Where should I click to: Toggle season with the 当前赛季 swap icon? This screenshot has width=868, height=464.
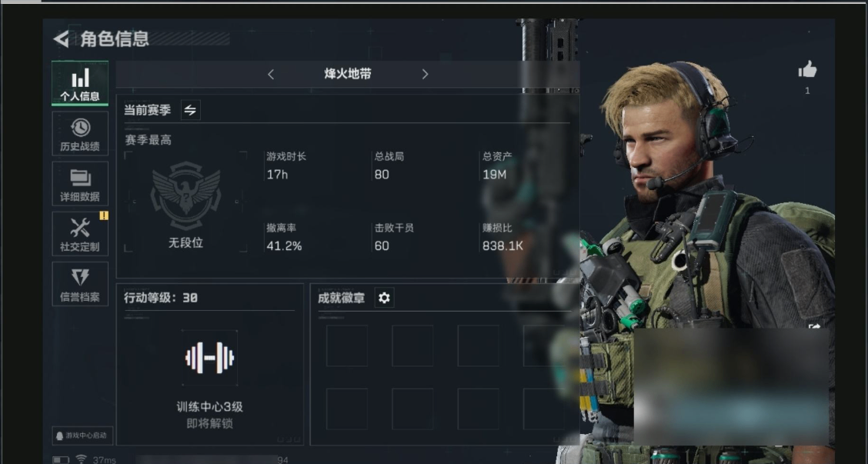pos(190,110)
